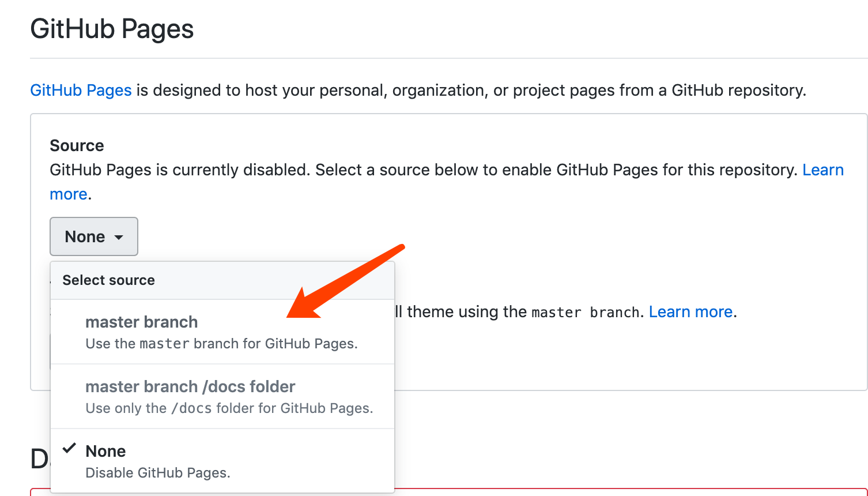This screenshot has height=496, width=868.
Task: Select the master branch source option
Action: pyautogui.click(x=142, y=322)
